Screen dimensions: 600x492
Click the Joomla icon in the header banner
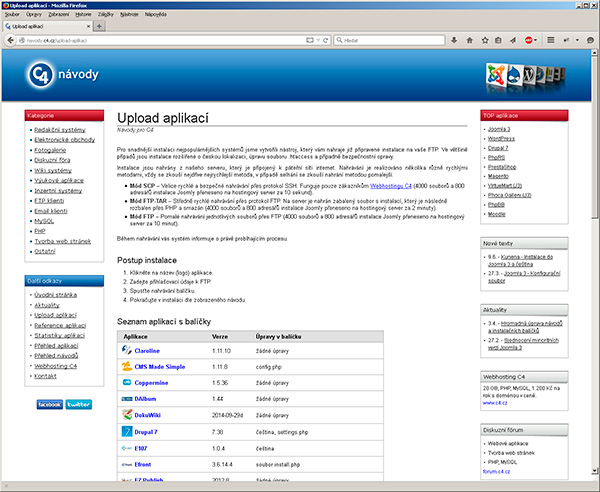(x=496, y=74)
